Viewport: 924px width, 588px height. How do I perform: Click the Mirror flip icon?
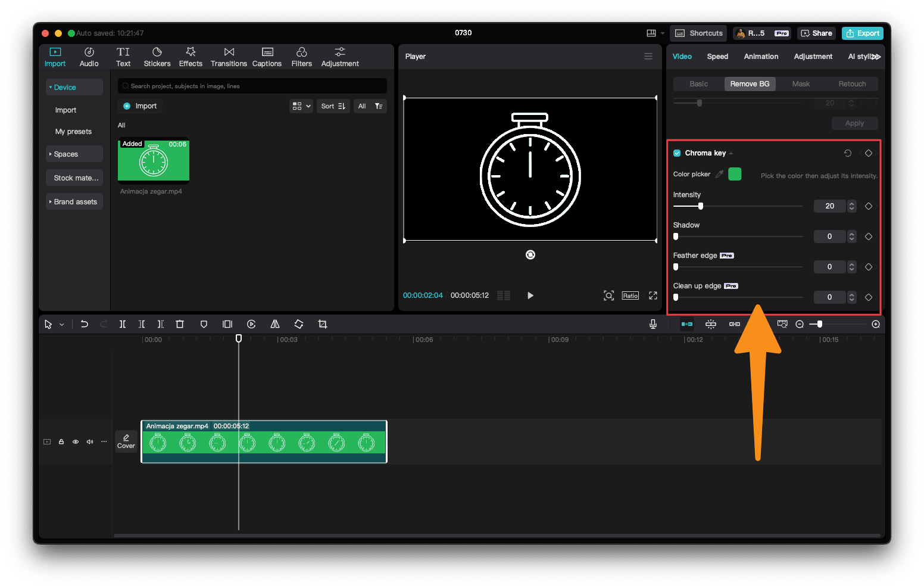click(275, 324)
